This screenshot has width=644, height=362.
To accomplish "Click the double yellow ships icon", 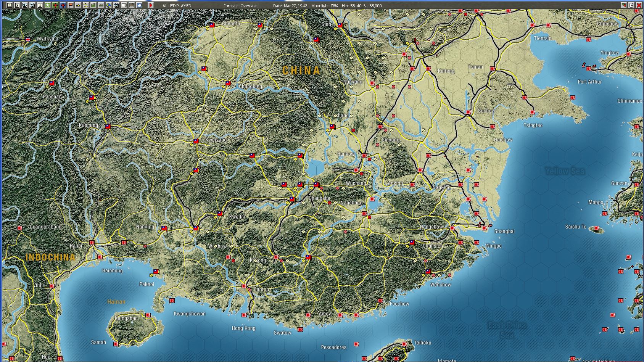I will (x=86, y=5).
